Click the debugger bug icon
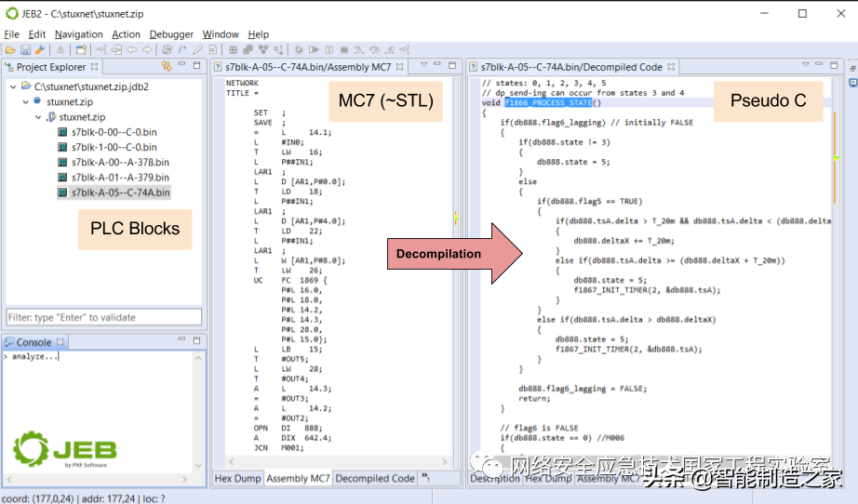 click(x=299, y=49)
